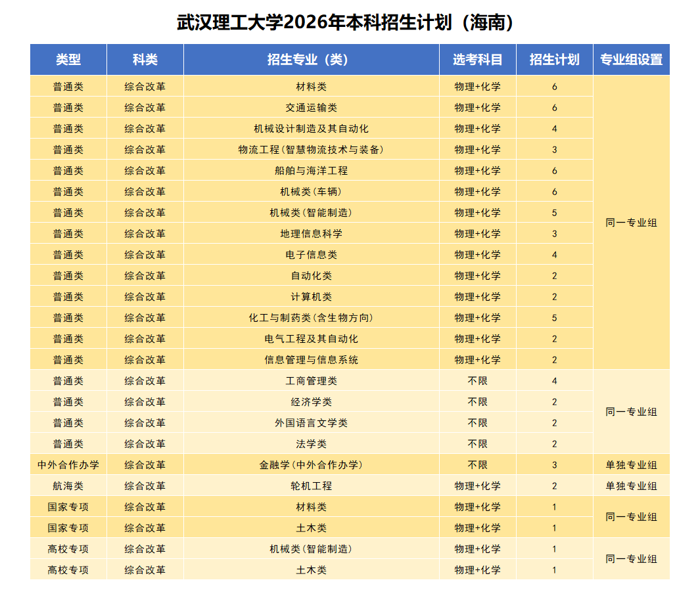700x601 pixels.
Task: Select the 地理信息科学 cell
Action: pyautogui.click(x=311, y=233)
